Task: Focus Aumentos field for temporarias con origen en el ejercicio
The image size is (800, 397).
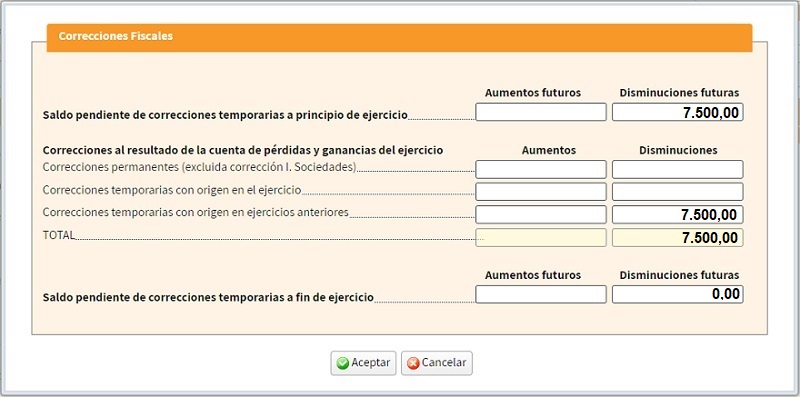Action: click(x=541, y=192)
